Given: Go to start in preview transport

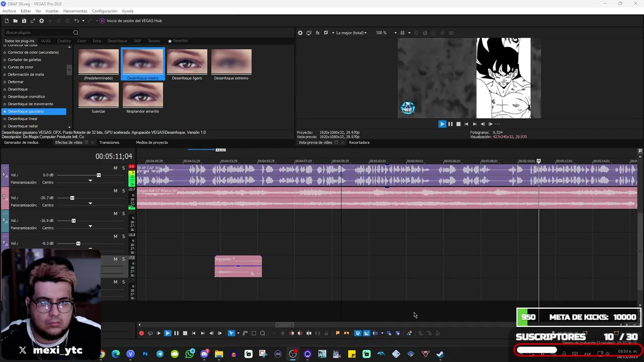Looking at the screenshot, I should point(466,124).
